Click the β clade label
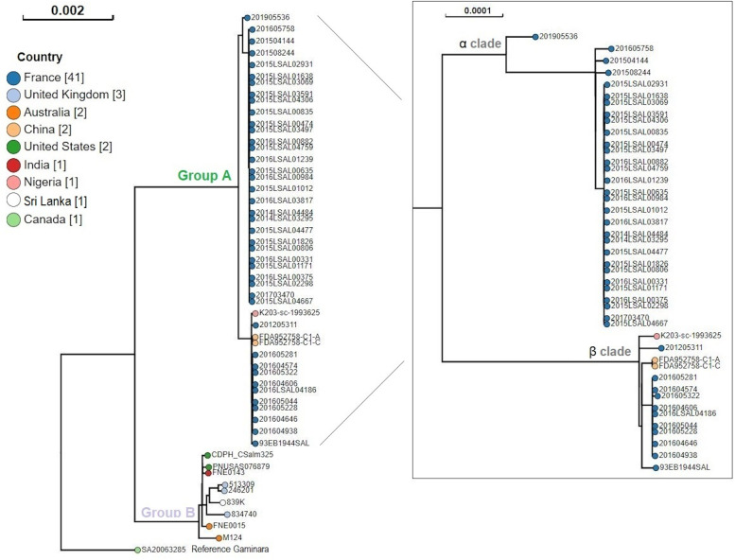 (x=611, y=353)
